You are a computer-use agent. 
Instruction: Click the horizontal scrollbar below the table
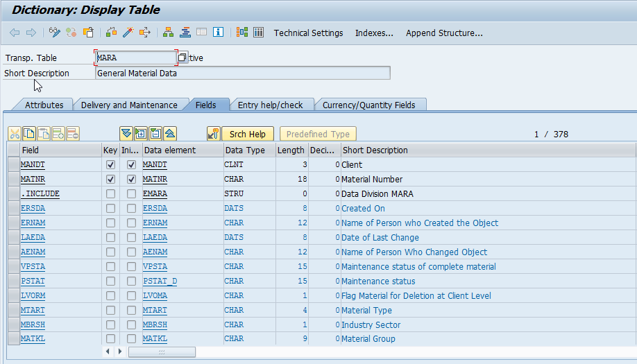[161, 352]
